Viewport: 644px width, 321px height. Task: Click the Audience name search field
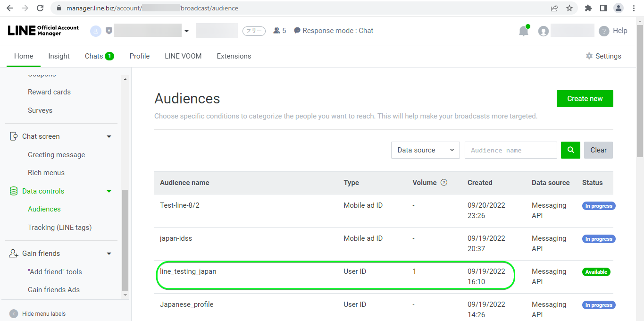pos(510,150)
